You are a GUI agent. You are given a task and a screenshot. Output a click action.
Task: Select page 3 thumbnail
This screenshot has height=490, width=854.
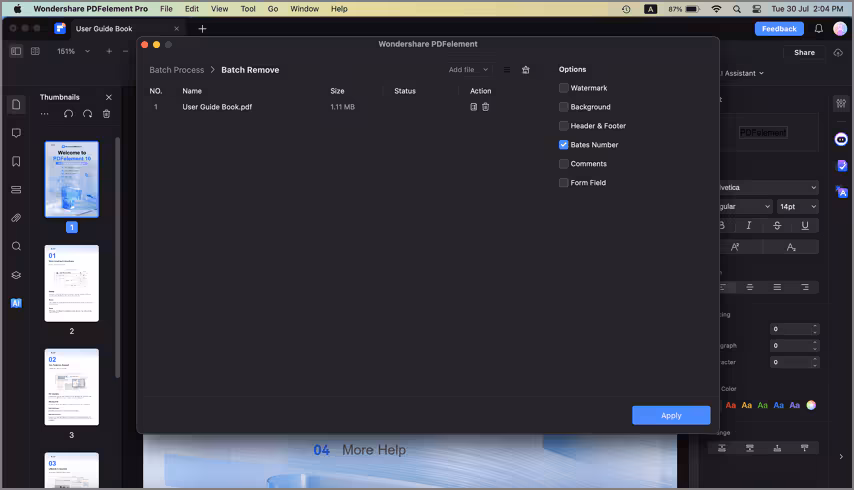pyautogui.click(x=72, y=387)
